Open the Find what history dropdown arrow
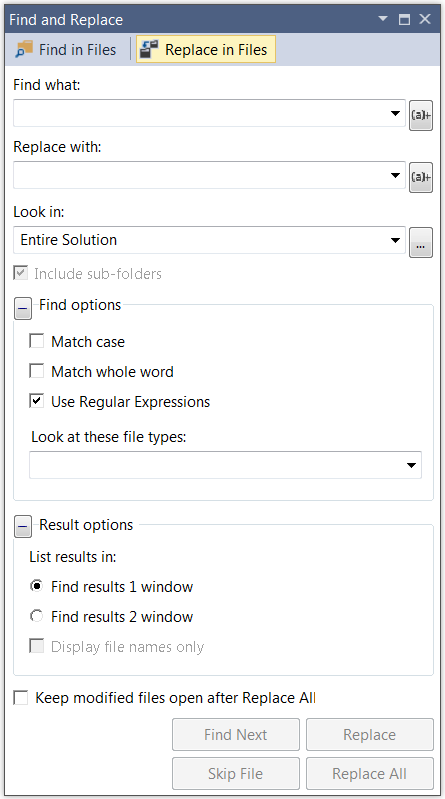 (395, 113)
